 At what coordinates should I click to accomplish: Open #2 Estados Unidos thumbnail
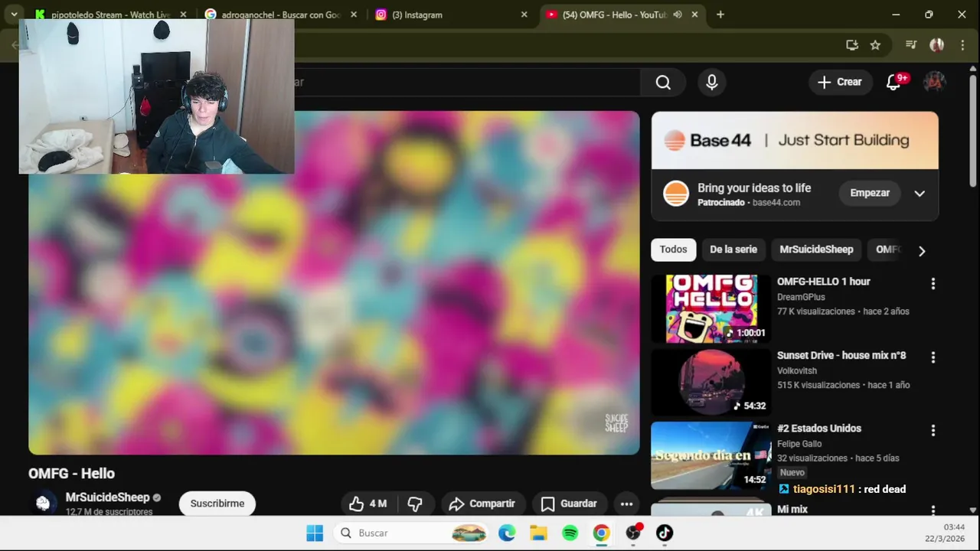pos(711,455)
